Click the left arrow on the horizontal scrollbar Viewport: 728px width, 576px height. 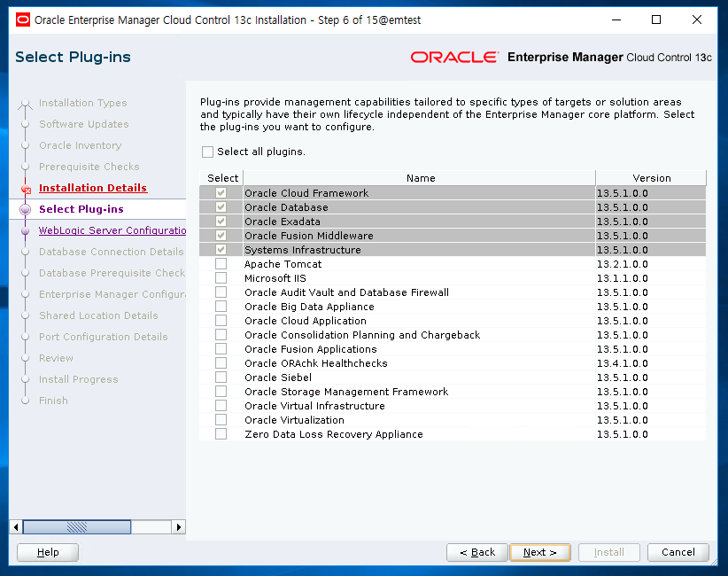[x=16, y=526]
